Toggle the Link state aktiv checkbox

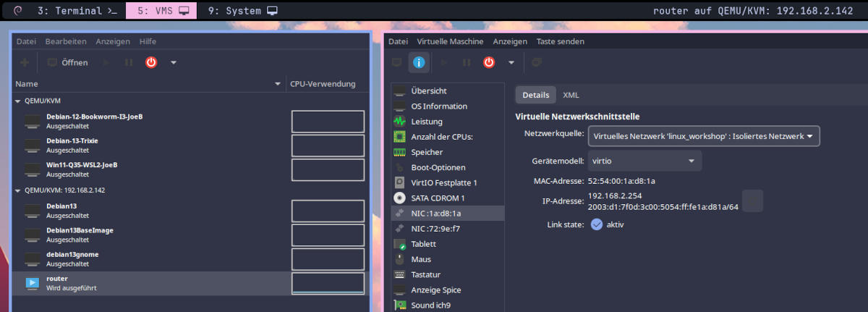click(597, 224)
